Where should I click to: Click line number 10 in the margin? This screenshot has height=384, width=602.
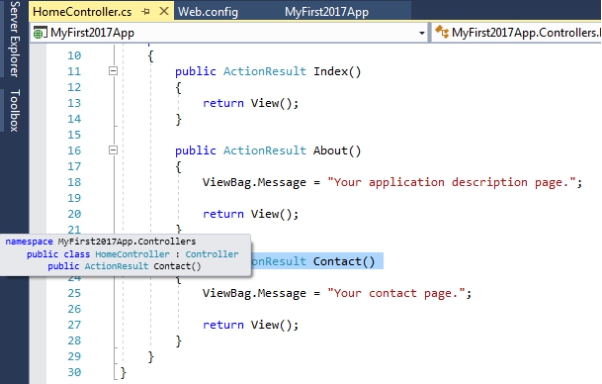click(74, 56)
